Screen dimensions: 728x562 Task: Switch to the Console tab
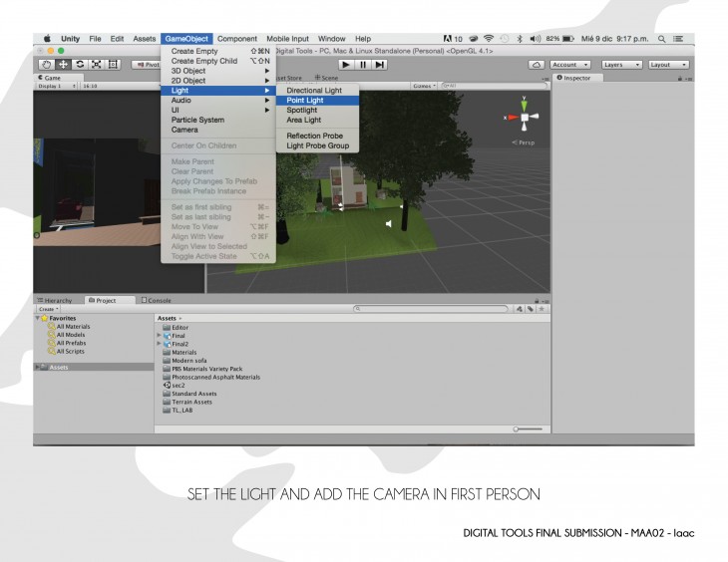158,300
